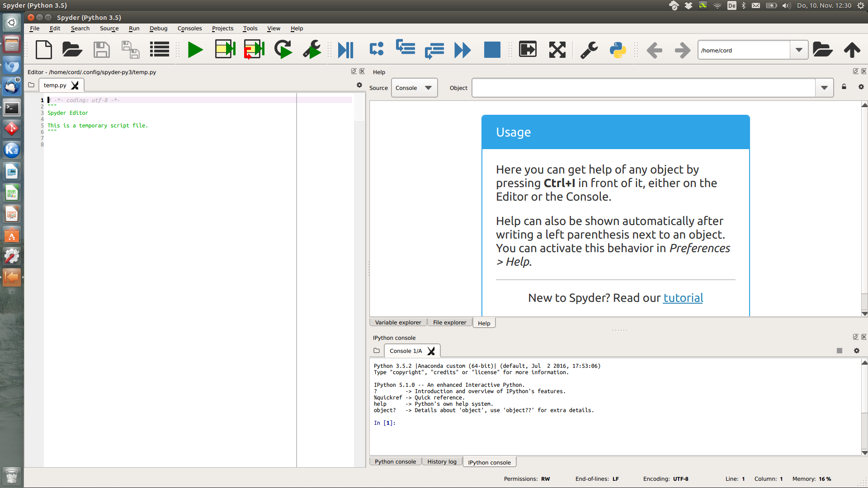This screenshot has width=868, height=488.
Task: Stop debugging with the blue square
Action: click(x=492, y=50)
